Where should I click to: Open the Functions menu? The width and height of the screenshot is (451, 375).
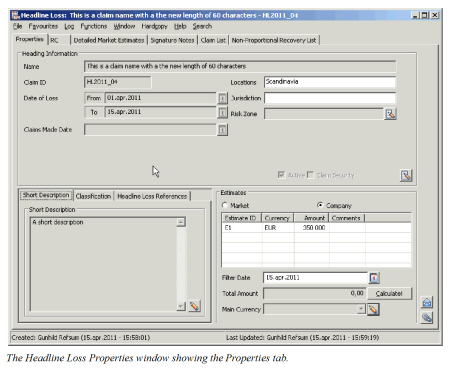pos(94,26)
